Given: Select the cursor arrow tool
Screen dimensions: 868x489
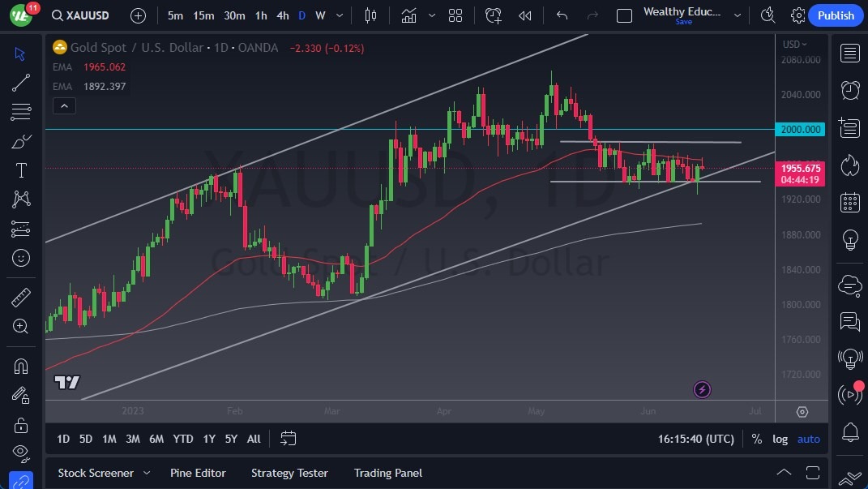Looking at the screenshot, I should (x=20, y=54).
